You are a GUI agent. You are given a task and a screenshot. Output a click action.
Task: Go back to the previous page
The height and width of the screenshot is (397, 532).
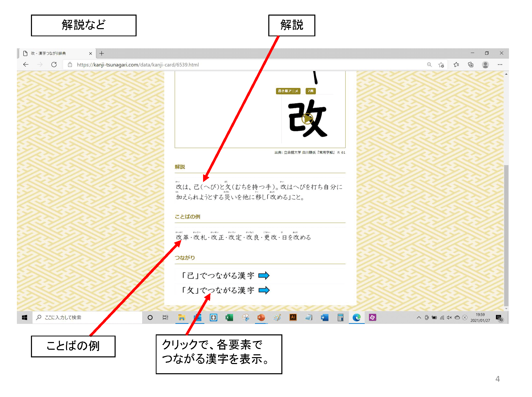[x=26, y=65]
